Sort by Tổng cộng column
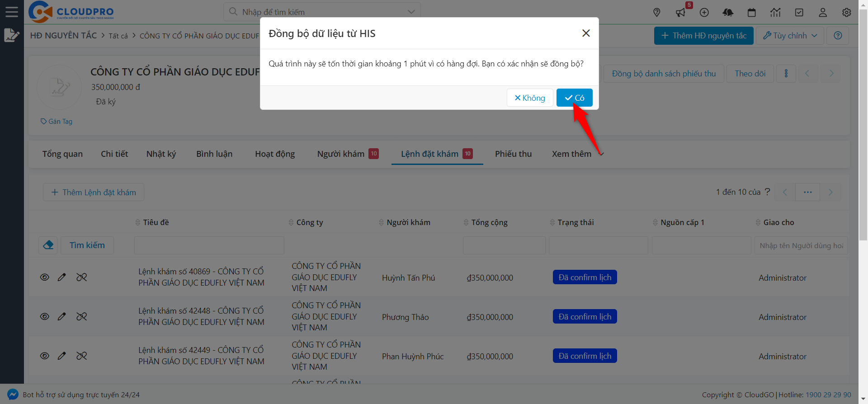Image resolution: width=868 pixels, height=404 pixels. (x=486, y=222)
